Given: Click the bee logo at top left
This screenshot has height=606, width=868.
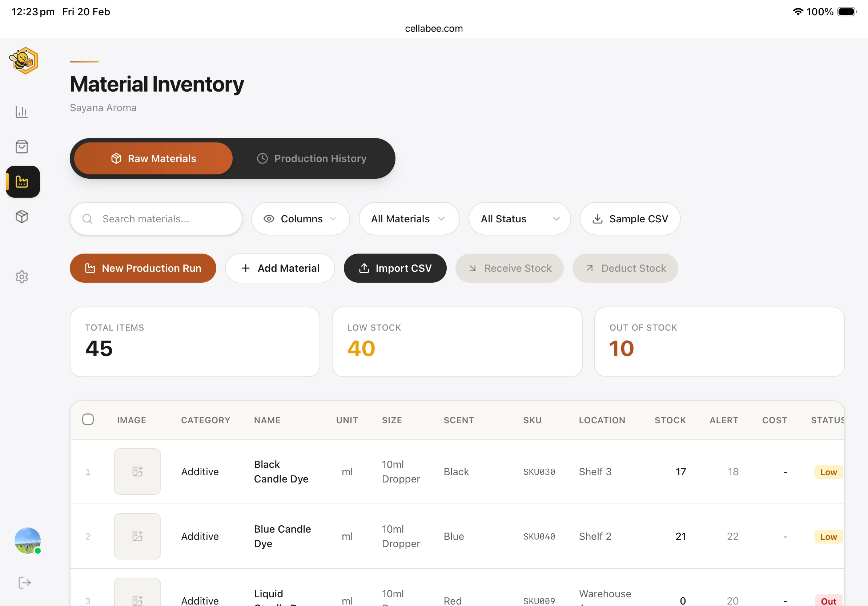Looking at the screenshot, I should 23,60.
